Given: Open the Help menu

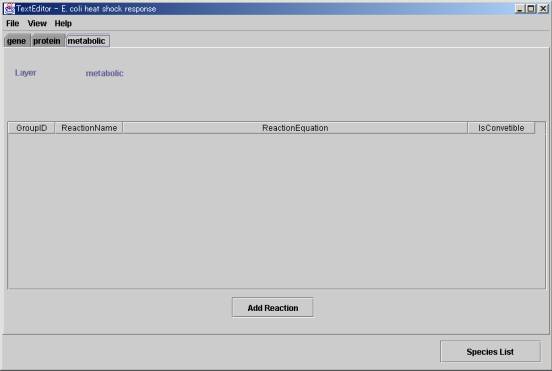Looking at the screenshot, I should pyautogui.click(x=63, y=24).
